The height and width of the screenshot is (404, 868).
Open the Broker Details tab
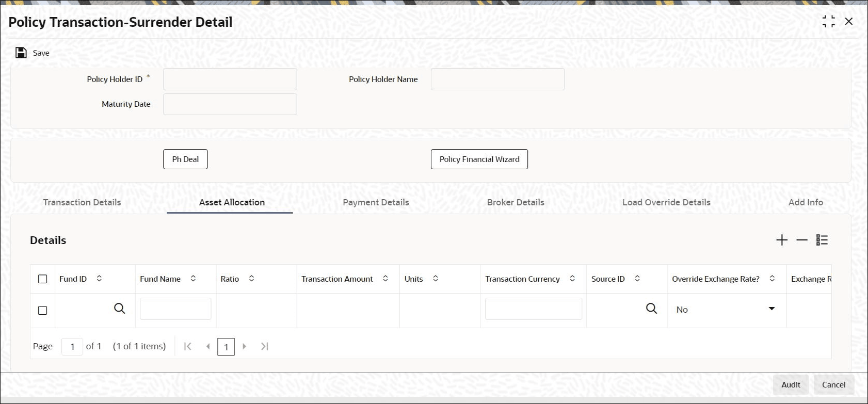click(x=516, y=202)
